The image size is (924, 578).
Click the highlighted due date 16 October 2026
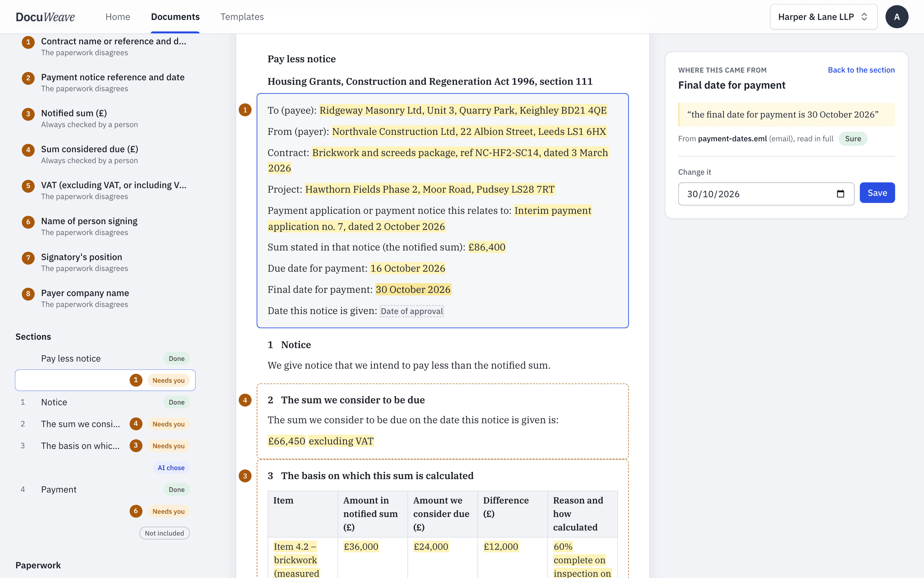click(x=407, y=268)
